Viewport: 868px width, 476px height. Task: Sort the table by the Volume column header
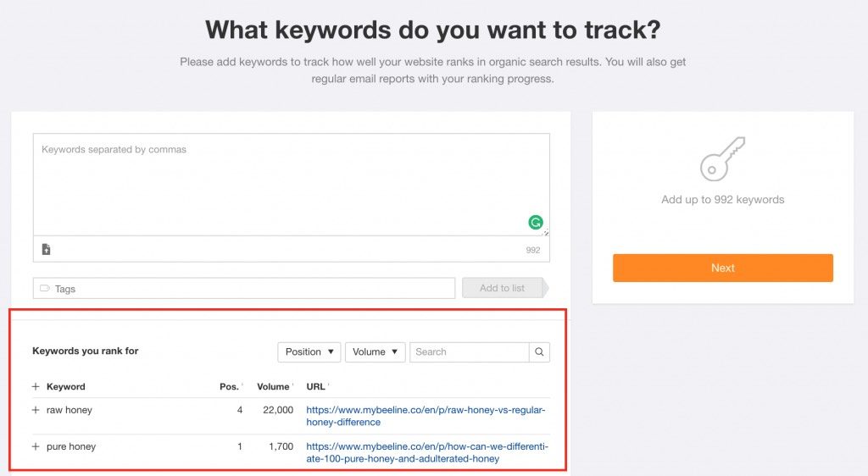[274, 386]
